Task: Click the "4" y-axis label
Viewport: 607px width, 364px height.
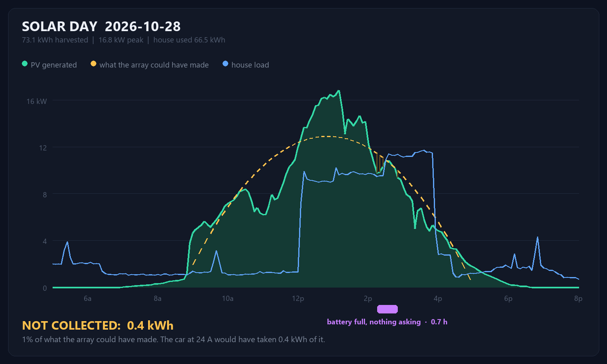Action: click(45, 241)
